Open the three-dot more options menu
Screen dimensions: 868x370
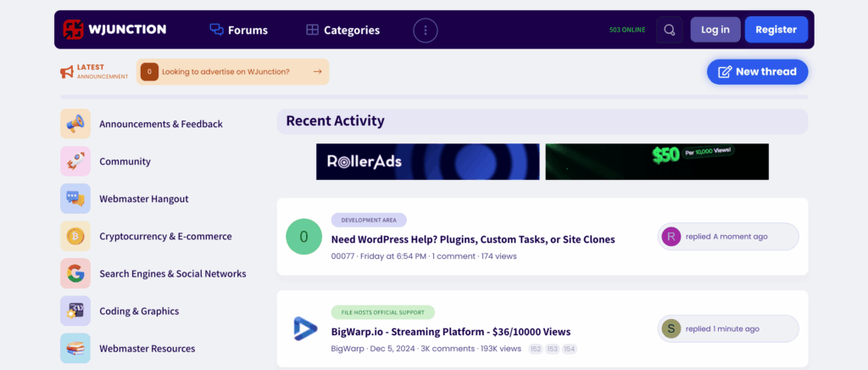coord(426,30)
